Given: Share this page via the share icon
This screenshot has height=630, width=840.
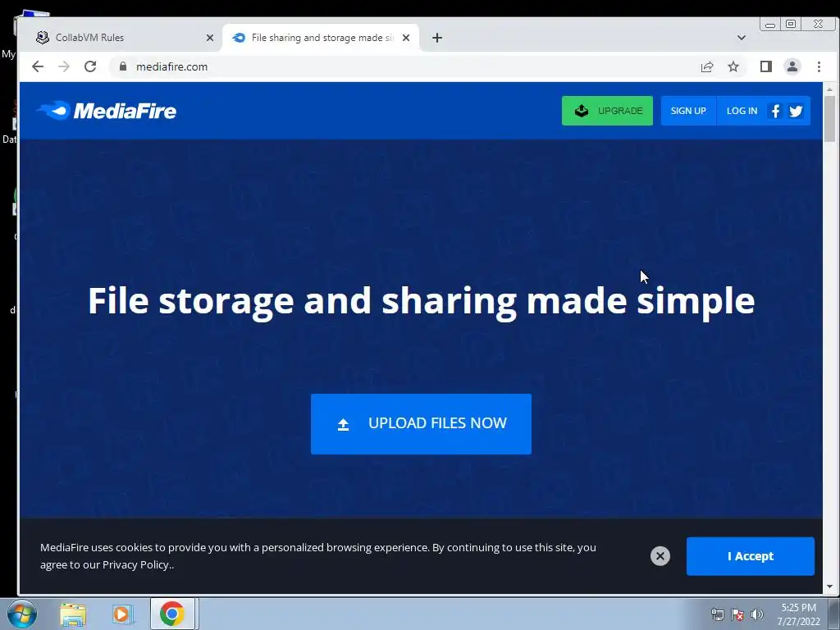Looking at the screenshot, I should [707, 66].
